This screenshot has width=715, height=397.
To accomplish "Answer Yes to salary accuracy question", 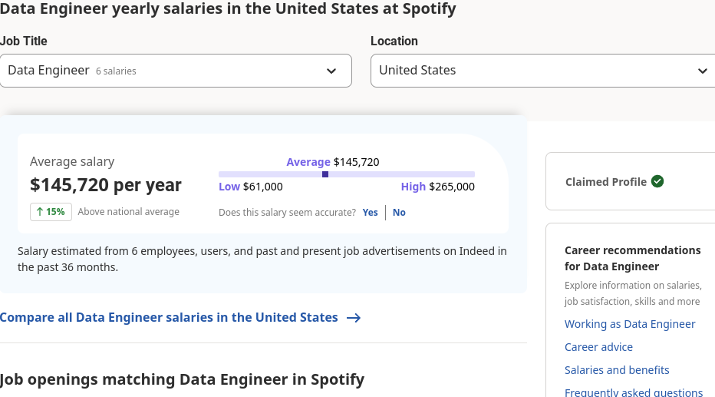I will (370, 212).
